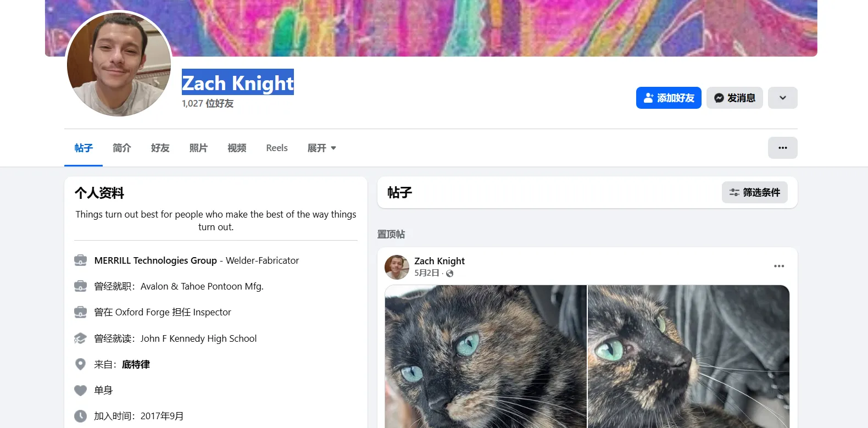
Task: Open the left cat photo in the post
Action: (486, 356)
